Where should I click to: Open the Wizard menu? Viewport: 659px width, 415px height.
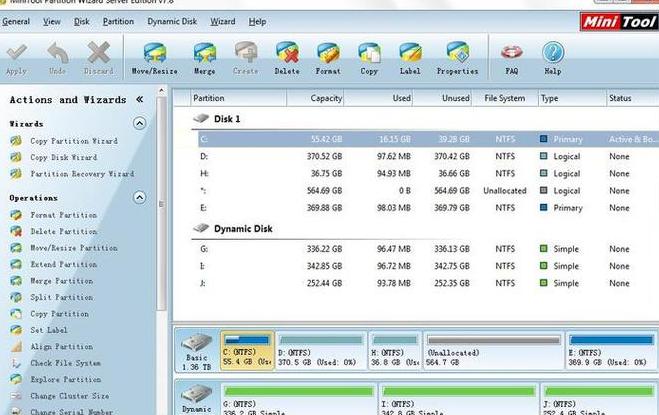(x=223, y=21)
